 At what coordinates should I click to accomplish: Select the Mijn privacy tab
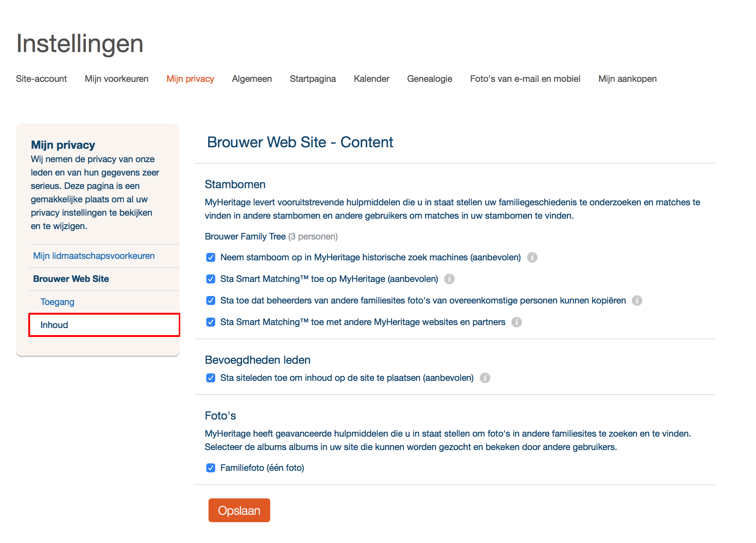pyautogui.click(x=190, y=79)
